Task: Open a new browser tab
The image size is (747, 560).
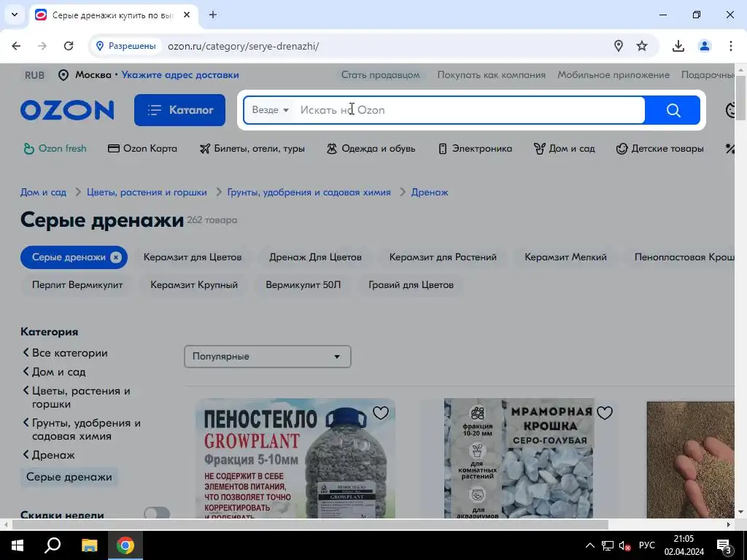Action: pyautogui.click(x=213, y=15)
